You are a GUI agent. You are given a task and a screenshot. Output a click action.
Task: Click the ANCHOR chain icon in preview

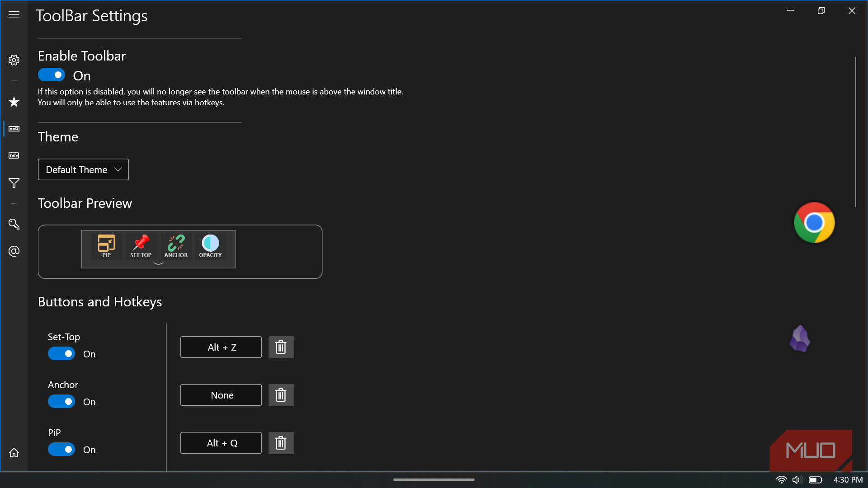[176, 246]
